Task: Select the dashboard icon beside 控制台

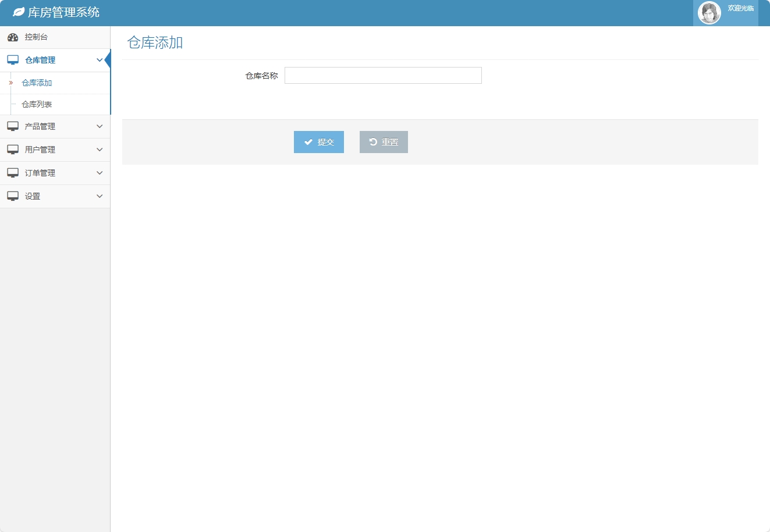Action: 13,37
